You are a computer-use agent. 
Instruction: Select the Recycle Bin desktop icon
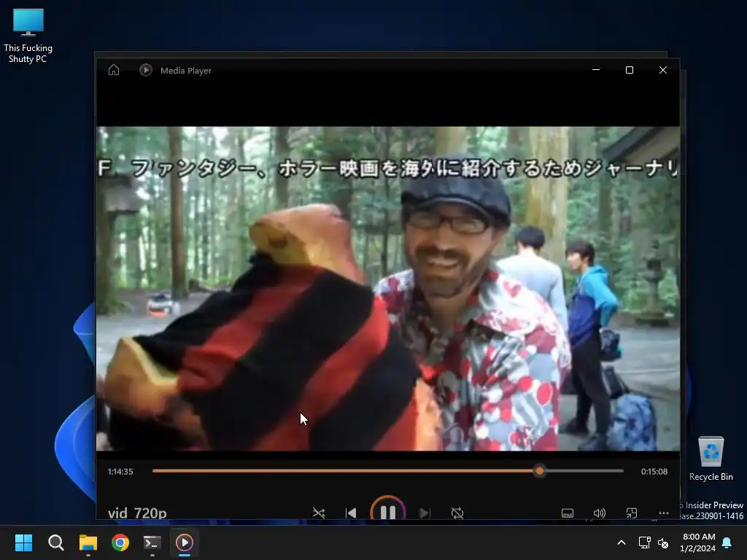coord(711,458)
